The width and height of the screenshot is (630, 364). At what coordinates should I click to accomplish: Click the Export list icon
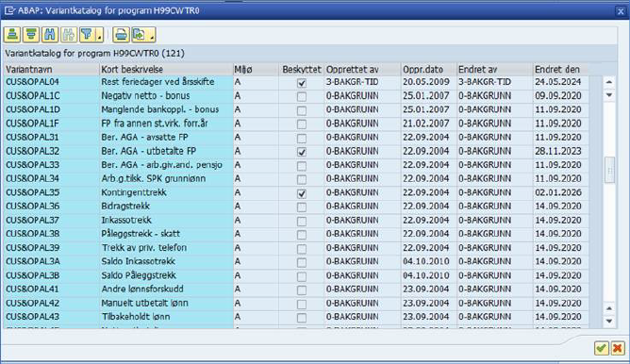click(x=140, y=35)
